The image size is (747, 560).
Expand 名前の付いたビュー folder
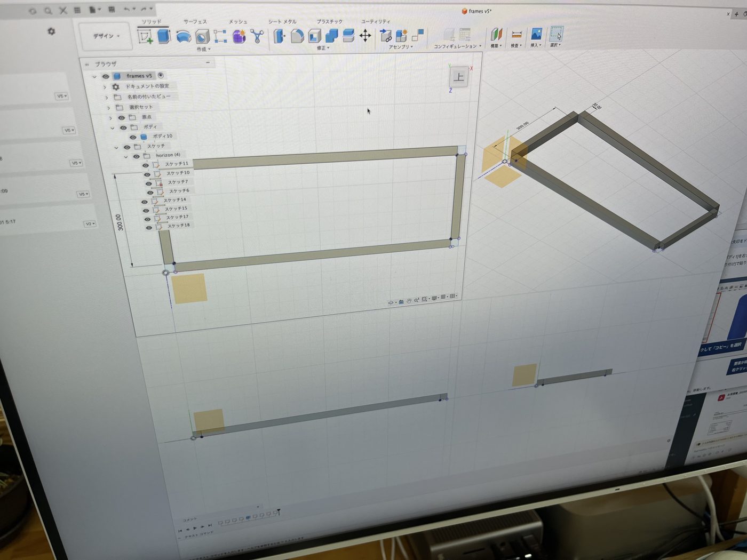[106, 98]
